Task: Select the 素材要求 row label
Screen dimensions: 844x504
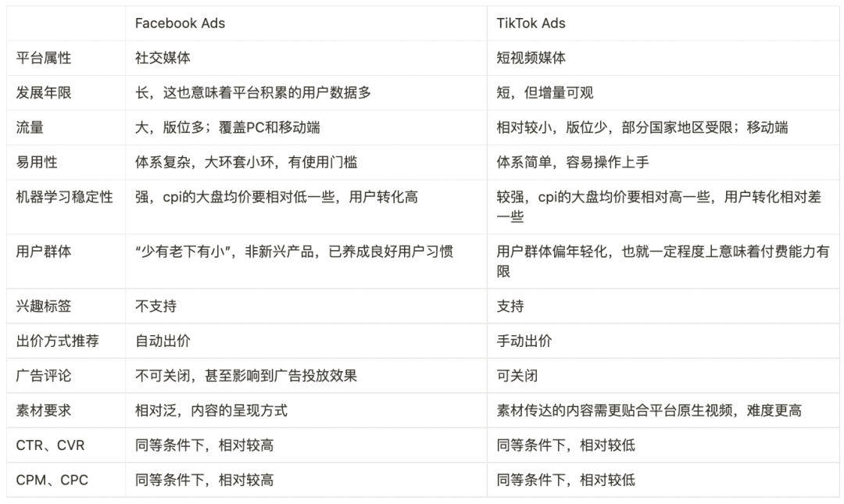Action: click(x=44, y=410)
